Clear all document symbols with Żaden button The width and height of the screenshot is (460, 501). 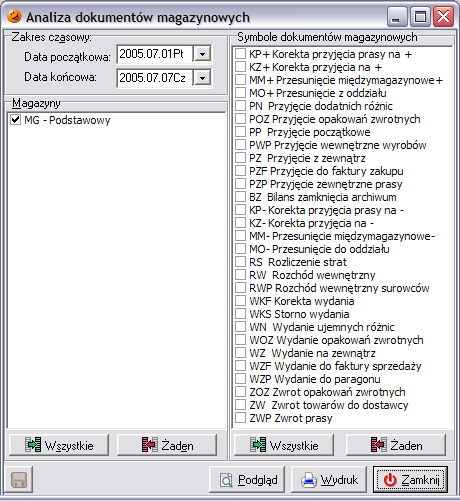tap(396, 445)
